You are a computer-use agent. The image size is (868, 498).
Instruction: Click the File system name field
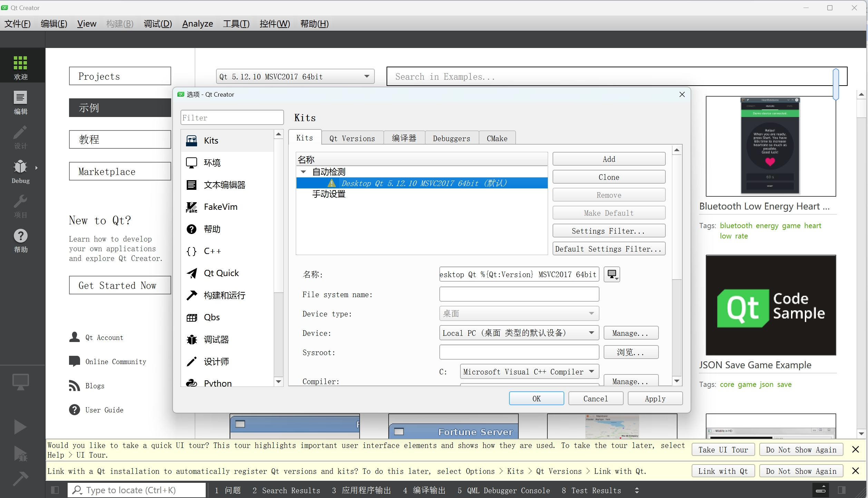coord(519,294)
